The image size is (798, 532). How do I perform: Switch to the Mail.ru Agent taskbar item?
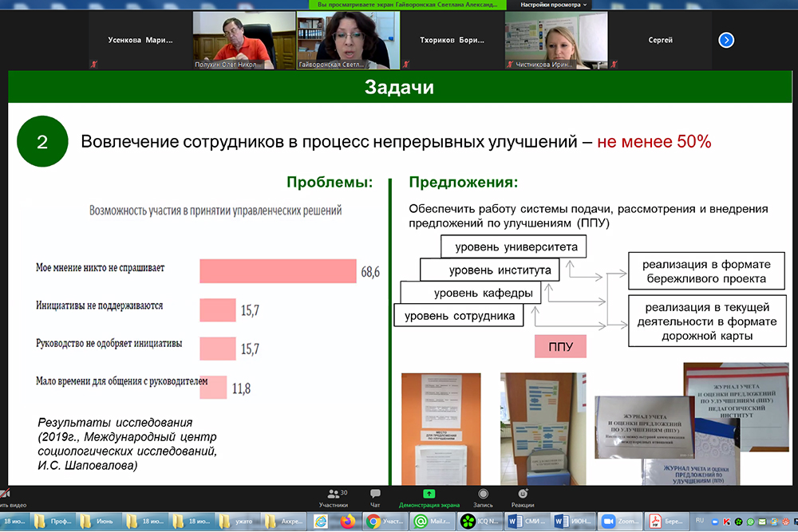click(x=434, y=522)
